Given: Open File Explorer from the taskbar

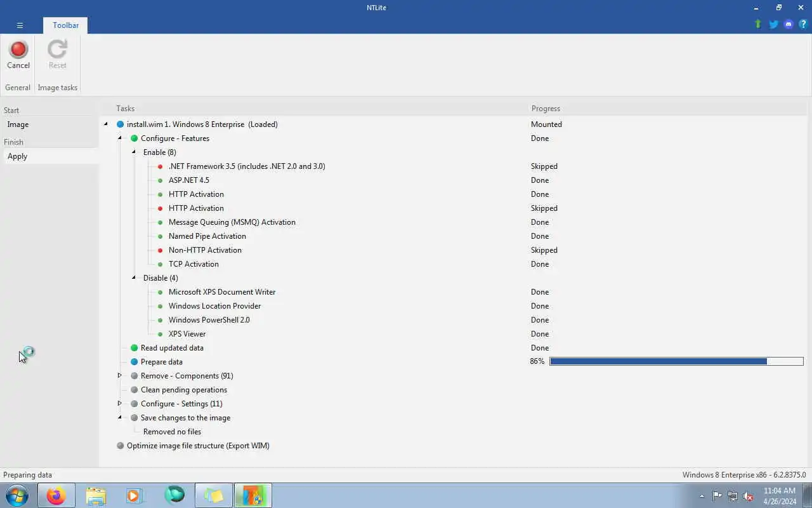Looking at the screenshot, I should click(96, 495).
